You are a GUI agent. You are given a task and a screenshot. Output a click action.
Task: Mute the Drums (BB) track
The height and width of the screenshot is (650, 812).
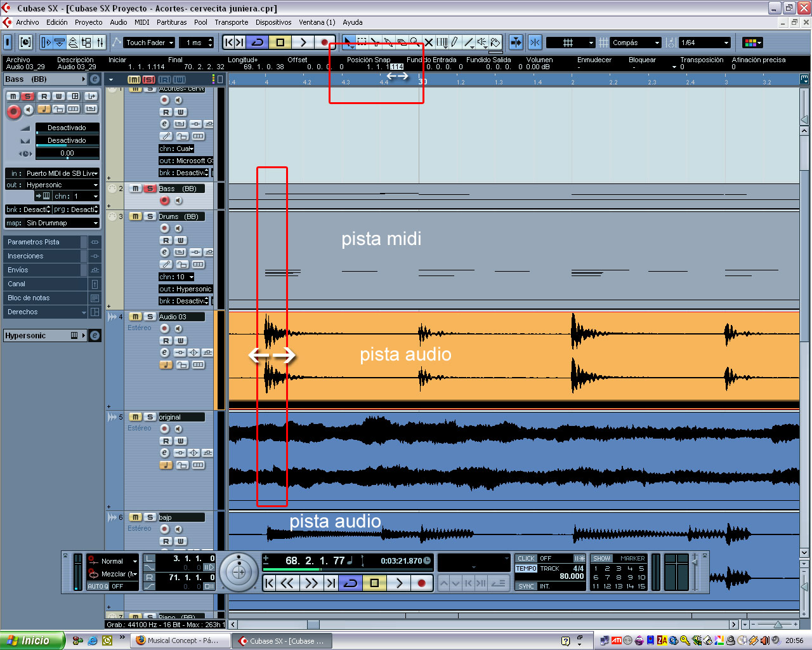pos(136,216)
